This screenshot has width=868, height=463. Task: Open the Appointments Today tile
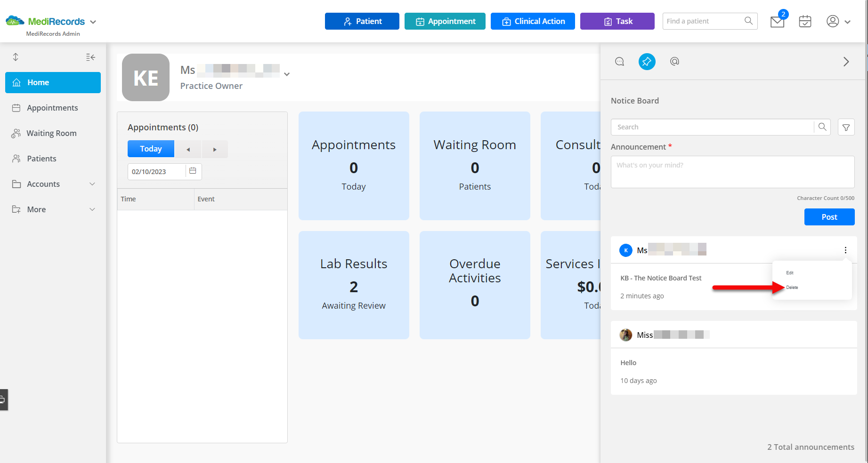pyautogui.click(x=354, y=166)
